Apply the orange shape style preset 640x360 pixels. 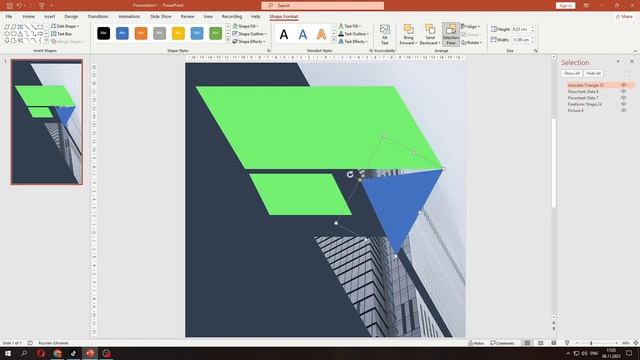pos(141,33)
